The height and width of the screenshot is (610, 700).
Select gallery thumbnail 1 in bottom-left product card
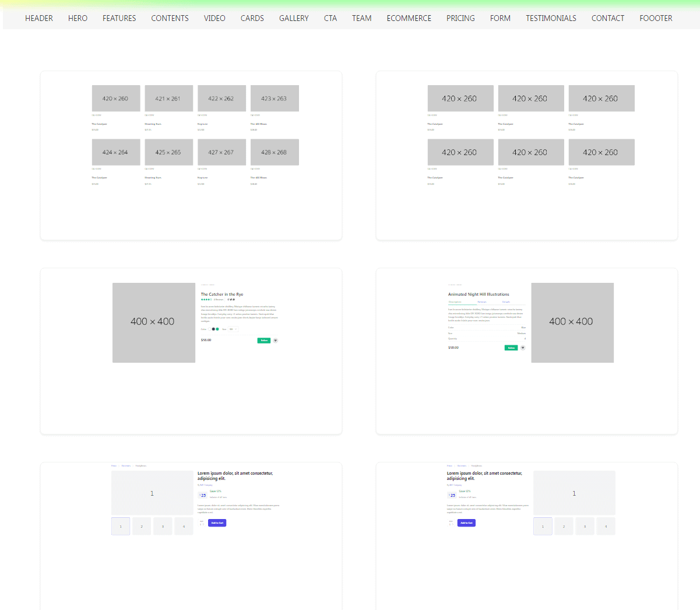[x=121, y=526]
